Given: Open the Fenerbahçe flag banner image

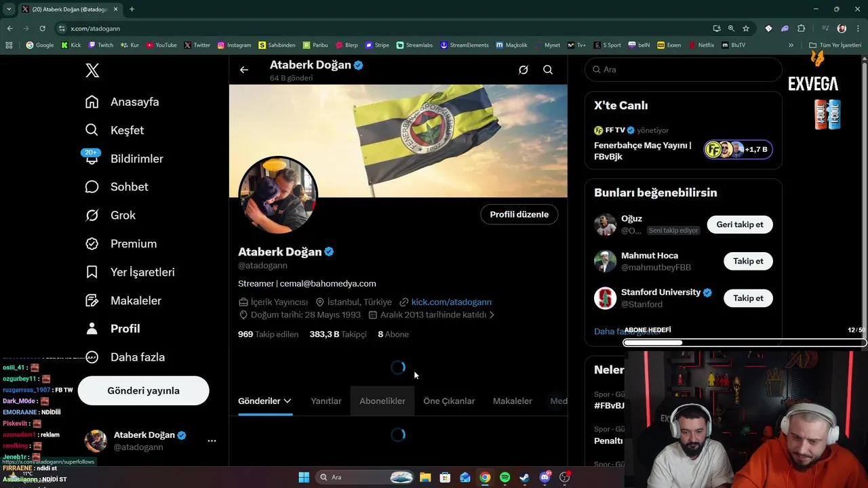Looking at the screenshot, I should pyautogui.click(x=398, y=141).
